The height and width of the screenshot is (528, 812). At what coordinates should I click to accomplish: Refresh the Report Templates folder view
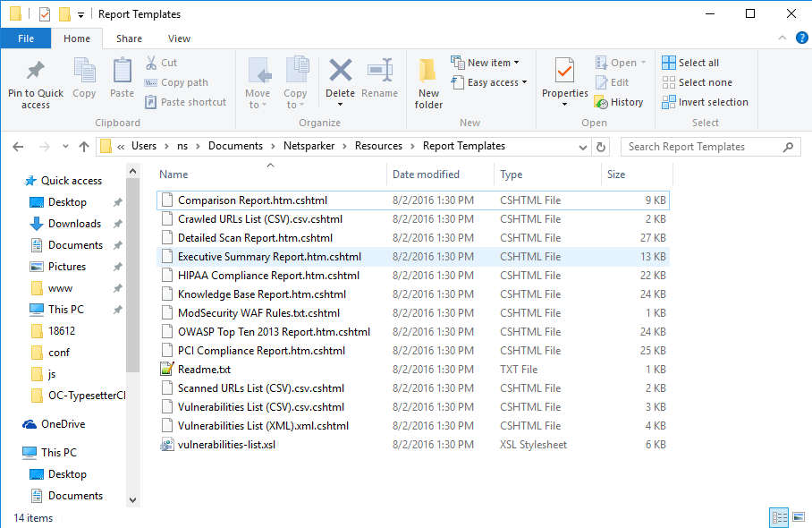tap(601, 147)
